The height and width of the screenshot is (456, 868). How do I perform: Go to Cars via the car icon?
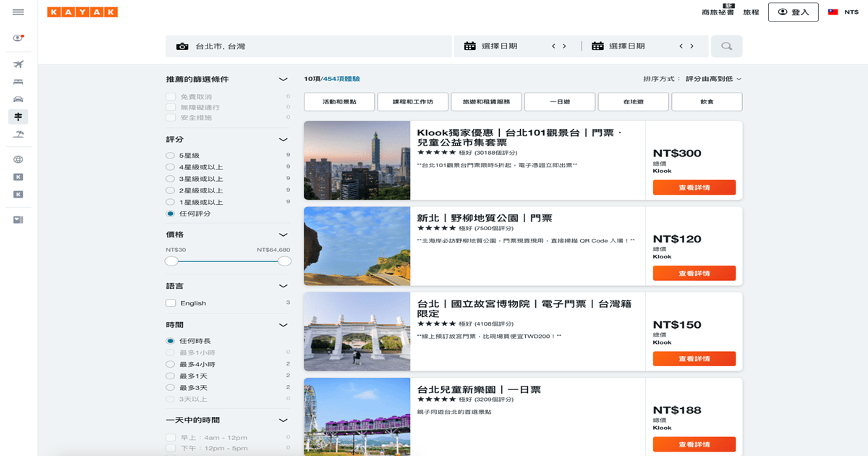pyautogui.click(x=18, y=99)
